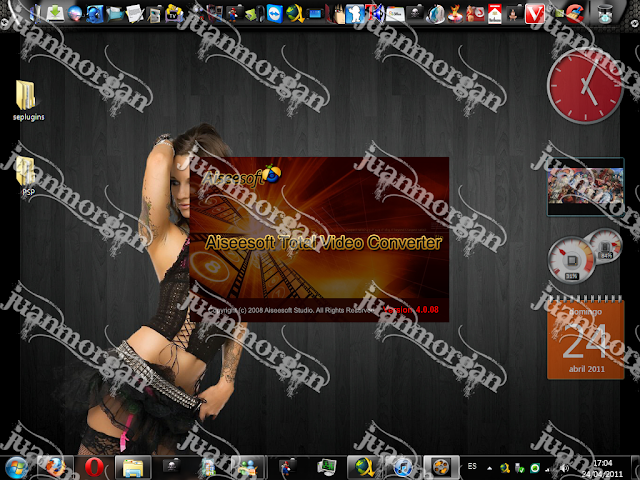640x480 pixels.
Task: Click the ES language indicator
Action: click(x=472, y=466)
